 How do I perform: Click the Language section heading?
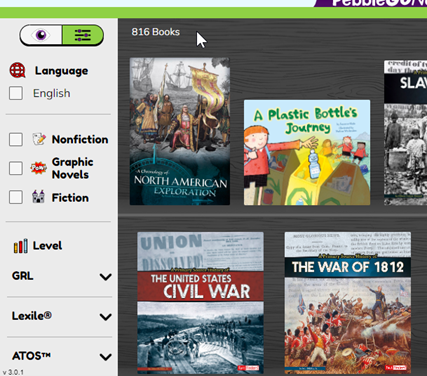[x=62, y=71]
